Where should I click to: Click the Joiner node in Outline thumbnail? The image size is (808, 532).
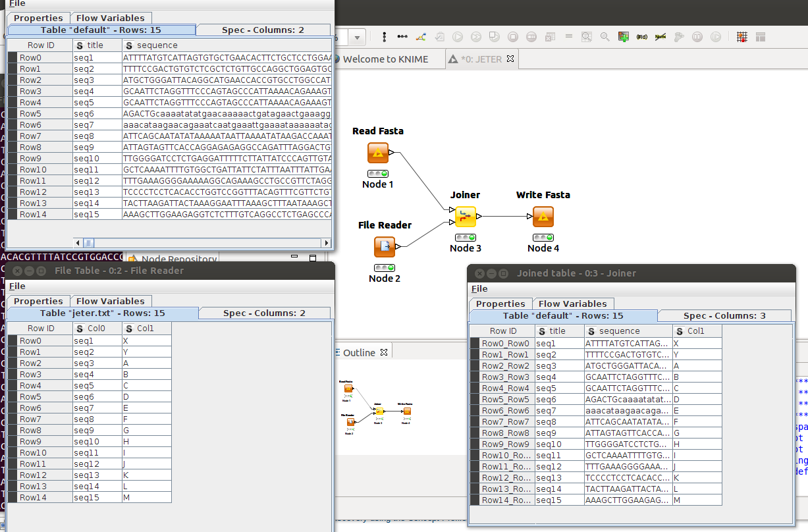coord(379,411)
